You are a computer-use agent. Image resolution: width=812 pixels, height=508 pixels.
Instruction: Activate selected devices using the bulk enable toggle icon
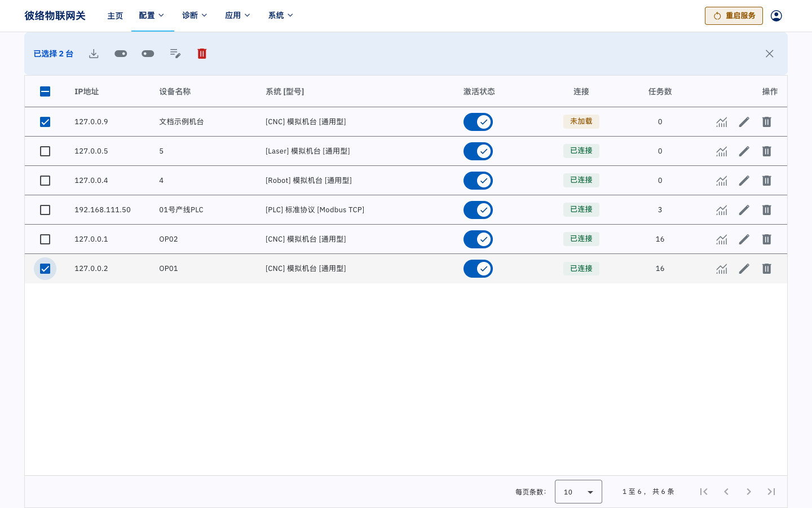(121, 54)
